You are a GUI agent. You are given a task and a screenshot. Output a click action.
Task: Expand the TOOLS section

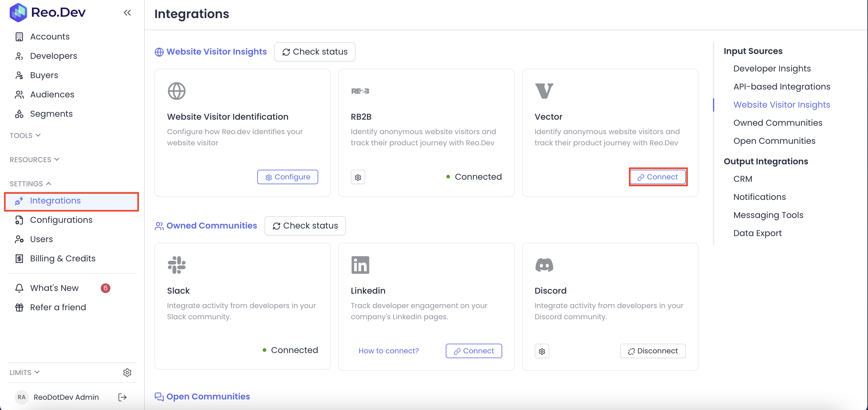(x=25, y=135)
